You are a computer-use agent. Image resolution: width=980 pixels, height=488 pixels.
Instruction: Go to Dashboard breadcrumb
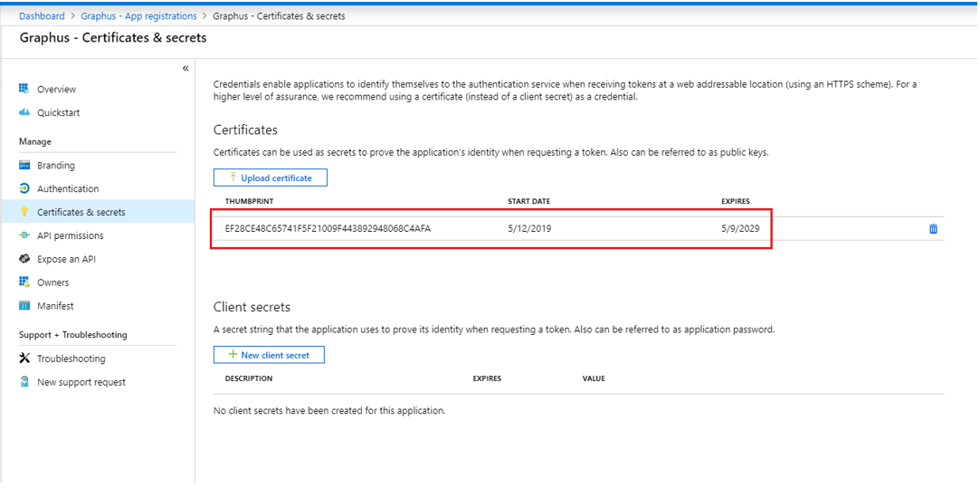point(42,15)
